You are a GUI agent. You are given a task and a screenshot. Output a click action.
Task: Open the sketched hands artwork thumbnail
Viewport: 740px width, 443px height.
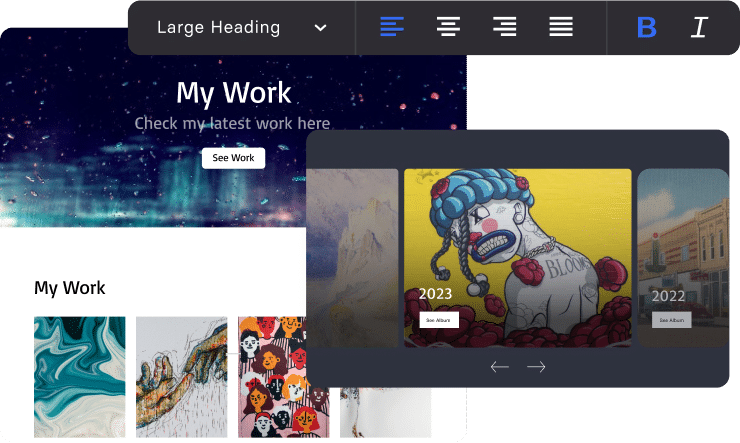(x=182, y=377)
